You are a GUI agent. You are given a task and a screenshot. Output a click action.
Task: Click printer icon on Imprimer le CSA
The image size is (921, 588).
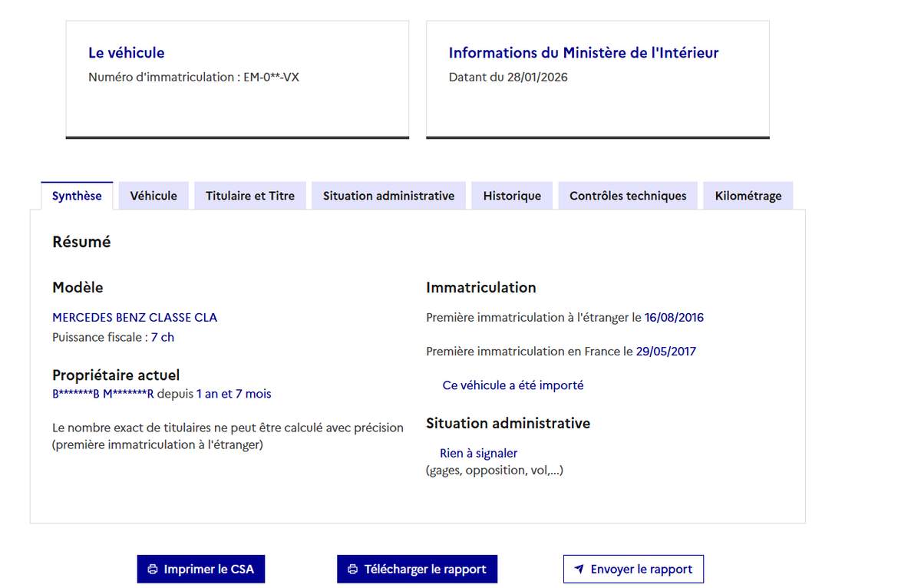pos(153,570)
